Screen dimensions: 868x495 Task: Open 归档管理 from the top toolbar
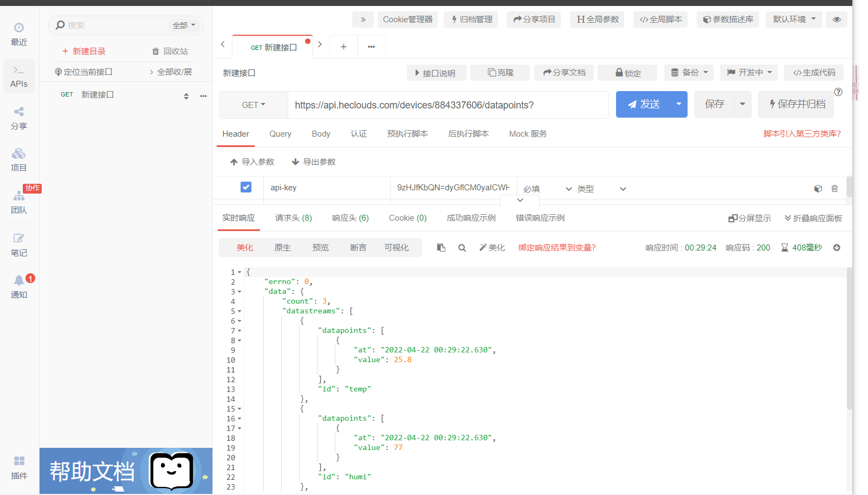(470, 19)
